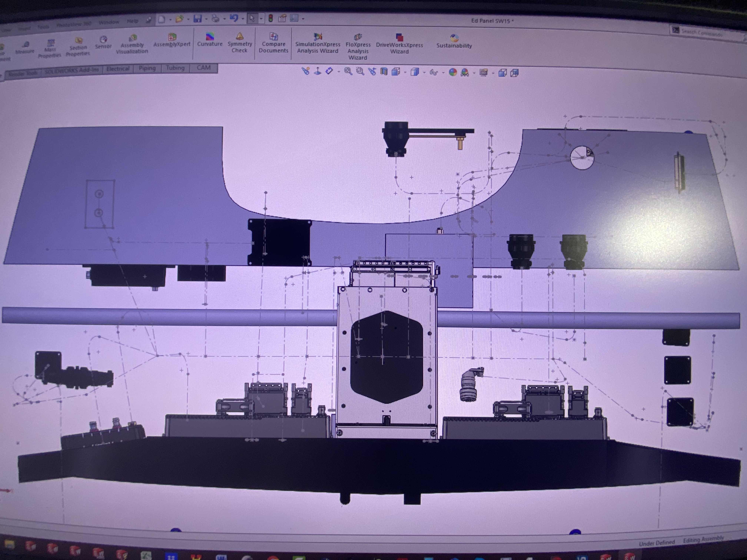Switch to the Electrical tab
This screenshot has height=560, width=747.
(118, 69)
